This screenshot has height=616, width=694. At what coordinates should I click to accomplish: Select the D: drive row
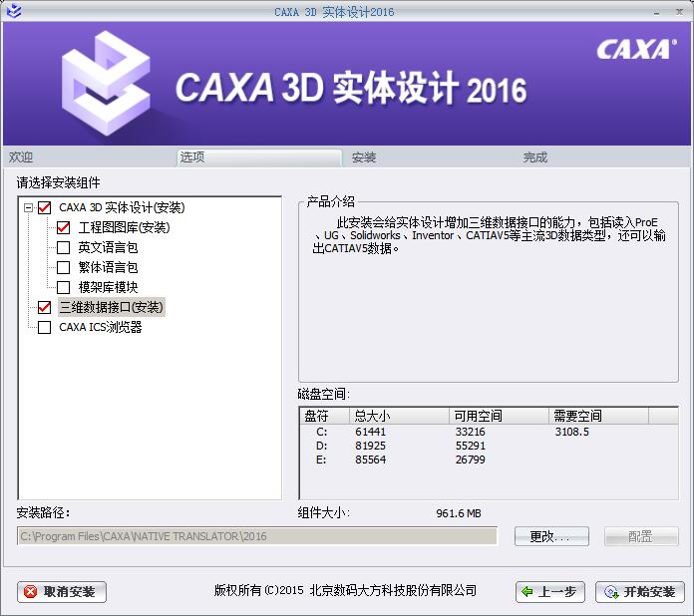(x=489, y=446)
